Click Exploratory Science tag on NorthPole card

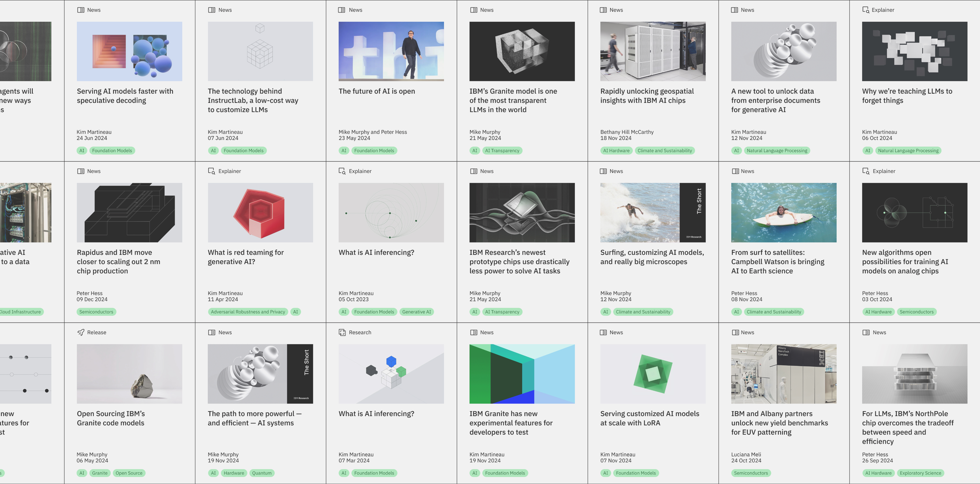(920, 473)
